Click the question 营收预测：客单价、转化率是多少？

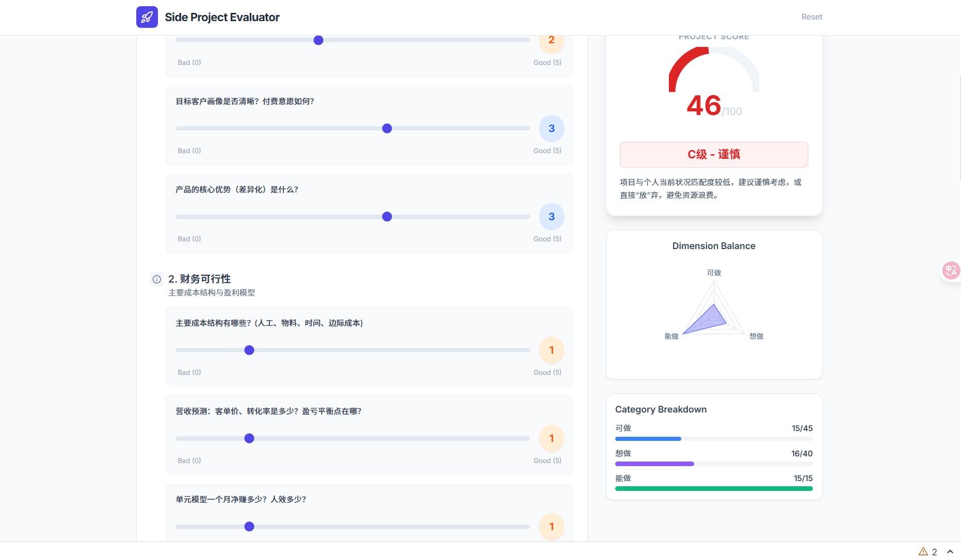coord(268,411)
